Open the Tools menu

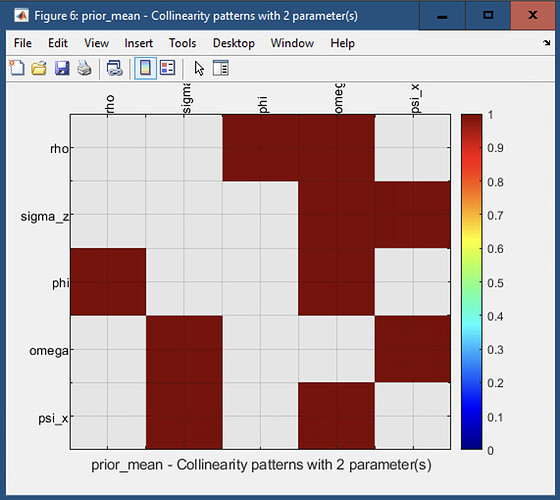coord(182,43)
